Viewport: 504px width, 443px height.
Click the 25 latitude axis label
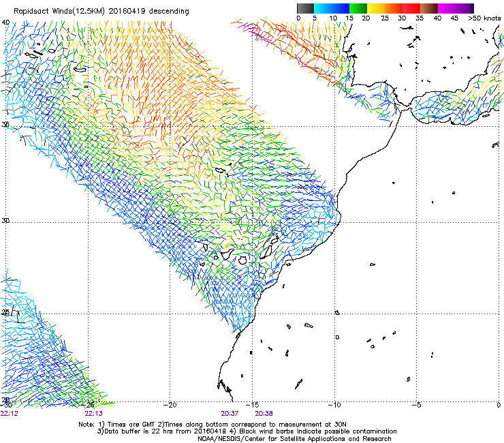pos(5,312)
